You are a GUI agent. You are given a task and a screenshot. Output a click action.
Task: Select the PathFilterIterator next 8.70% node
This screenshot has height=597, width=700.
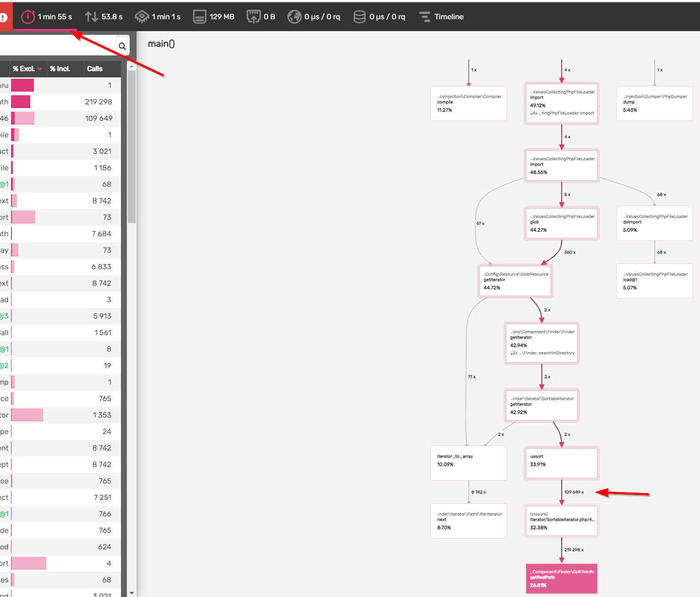coord(469,521)
